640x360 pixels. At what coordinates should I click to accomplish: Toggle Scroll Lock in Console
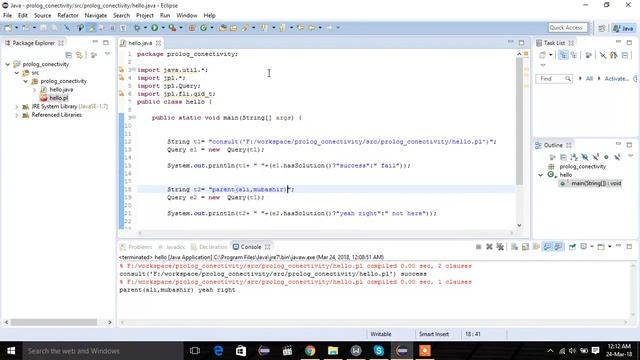click(x=525, y=247)
